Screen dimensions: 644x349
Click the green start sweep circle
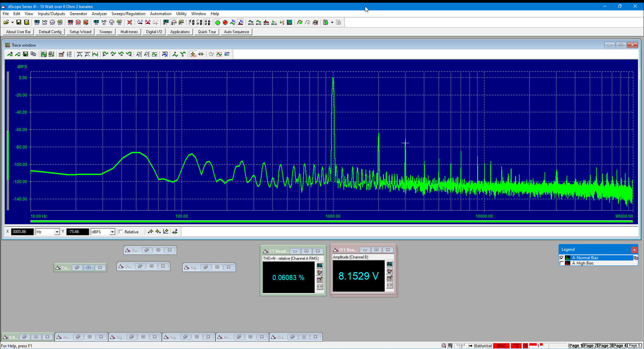coord(217,22)
